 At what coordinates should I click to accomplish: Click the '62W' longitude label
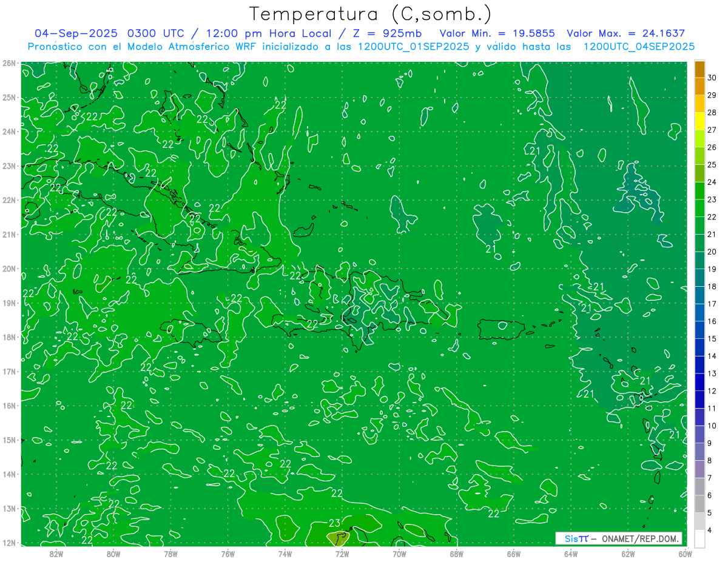click(628, 554)
